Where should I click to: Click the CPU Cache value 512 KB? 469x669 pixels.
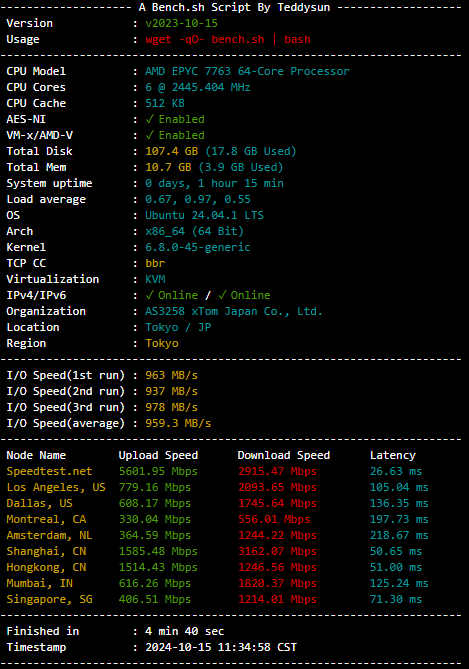coord(165,103)
